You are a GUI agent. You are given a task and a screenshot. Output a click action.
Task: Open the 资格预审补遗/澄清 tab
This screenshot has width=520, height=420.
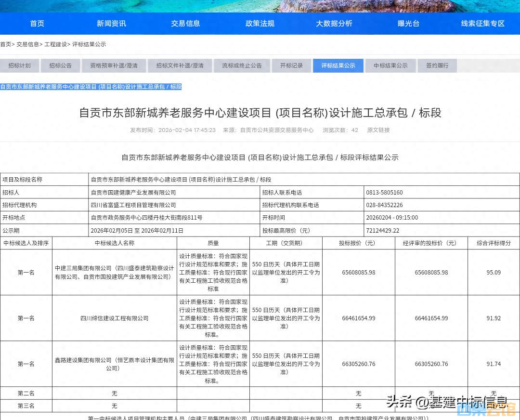point(114,66)
